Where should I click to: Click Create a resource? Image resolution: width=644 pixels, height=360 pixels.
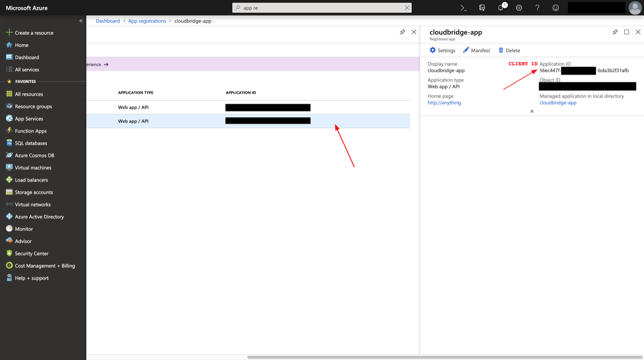pyautogui.click(x=29, y=33)
